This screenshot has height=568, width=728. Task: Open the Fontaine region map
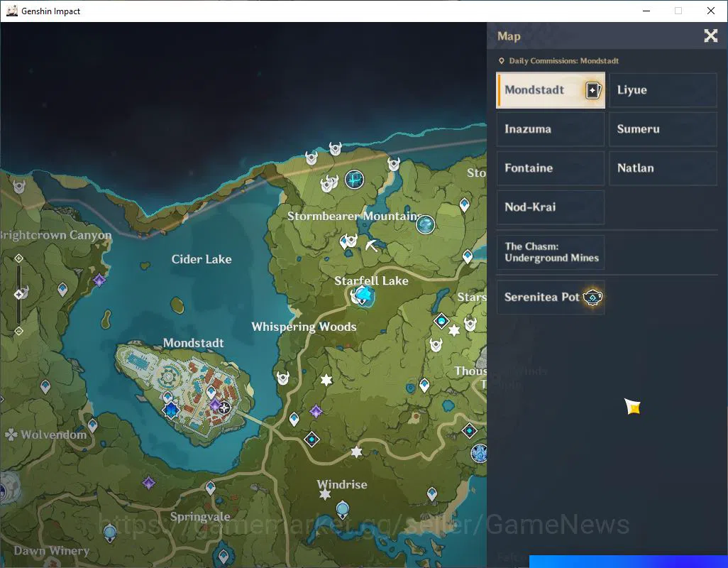coord(551,168)
